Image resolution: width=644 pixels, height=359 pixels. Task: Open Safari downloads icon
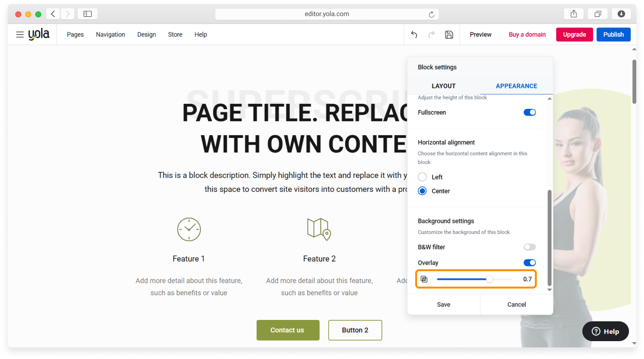coord(621,14)
